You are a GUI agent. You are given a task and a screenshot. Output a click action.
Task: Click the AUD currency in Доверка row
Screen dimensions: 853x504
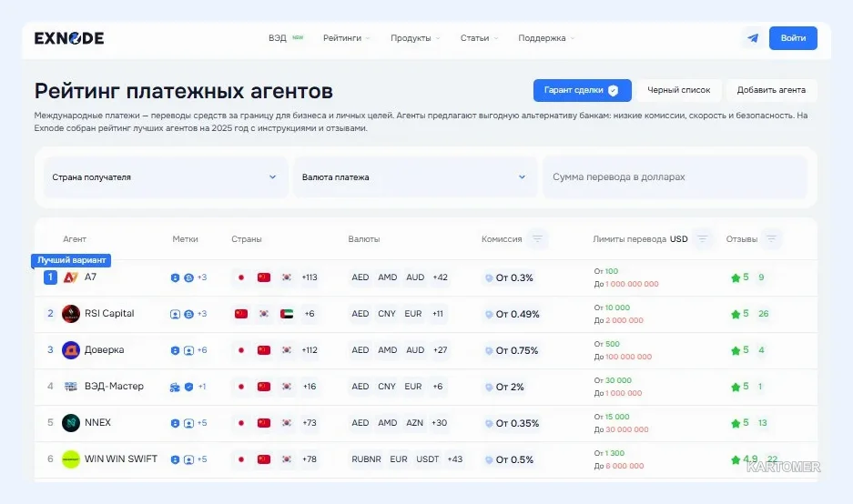415,350
